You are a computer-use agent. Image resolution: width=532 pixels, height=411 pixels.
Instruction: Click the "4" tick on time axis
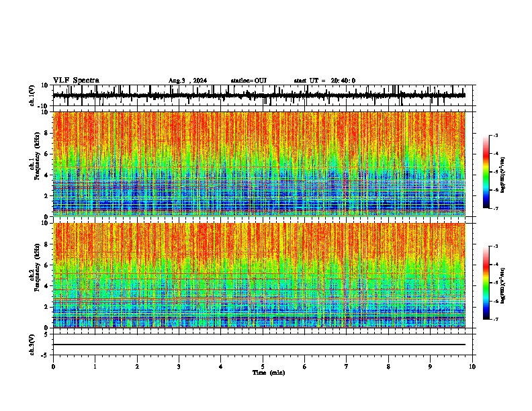coord(221,367)
